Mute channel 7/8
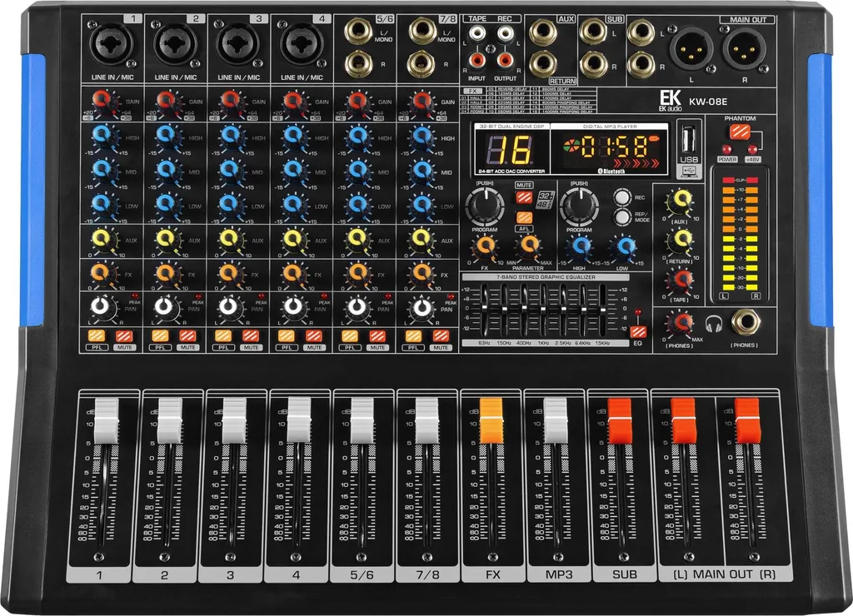 441,335
